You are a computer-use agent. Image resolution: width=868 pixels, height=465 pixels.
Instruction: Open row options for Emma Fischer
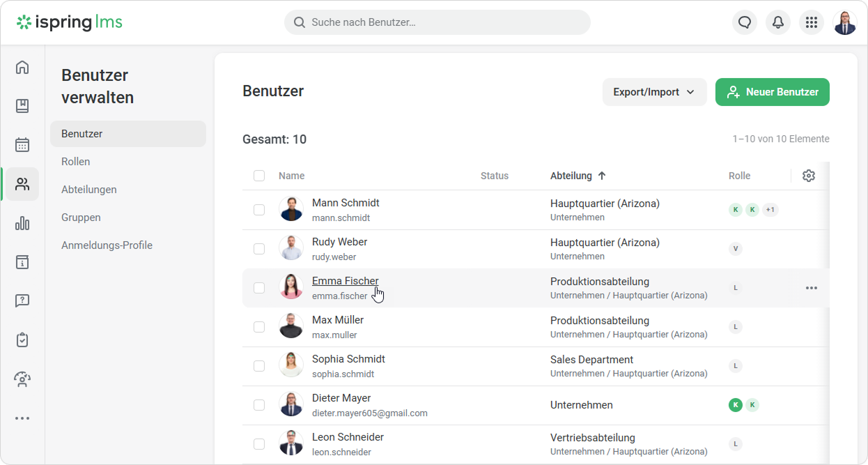tap(811, 288)
